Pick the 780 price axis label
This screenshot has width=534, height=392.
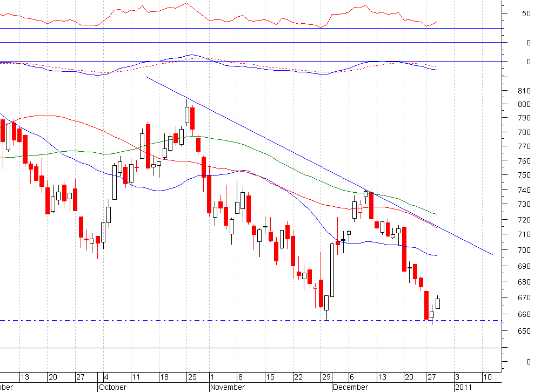[524, 132]
